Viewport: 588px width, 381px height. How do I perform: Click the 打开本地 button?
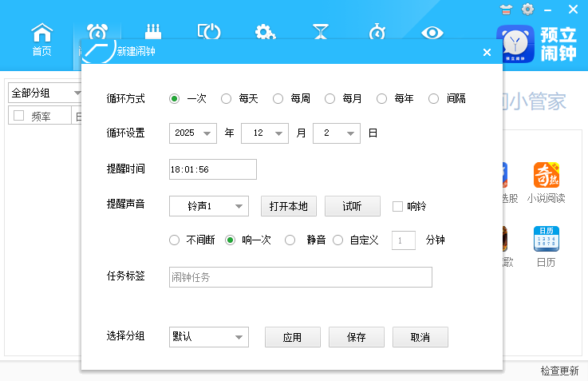coord(289,206)
